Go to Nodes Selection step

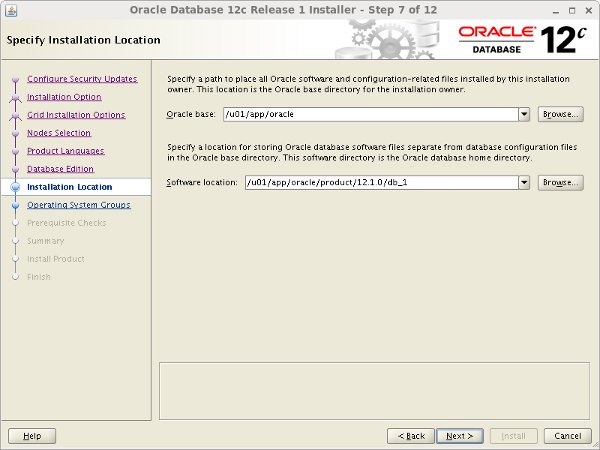59,133
